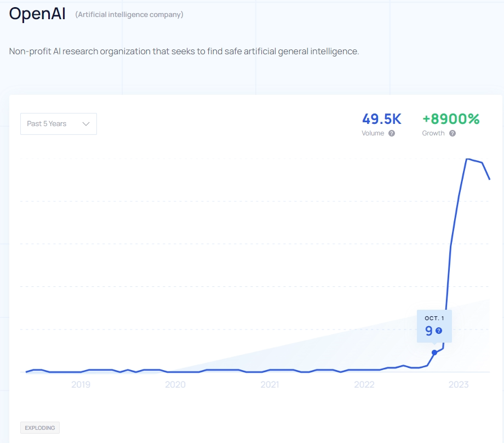The image size is (504, 443).
Task: Click the non-profit AI research description text
Action: tap(184, 51)
